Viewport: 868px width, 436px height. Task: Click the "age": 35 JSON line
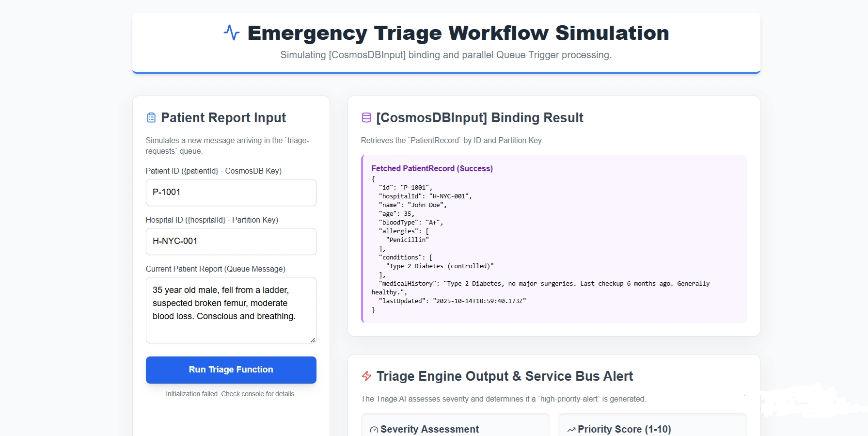pos(396,214)
